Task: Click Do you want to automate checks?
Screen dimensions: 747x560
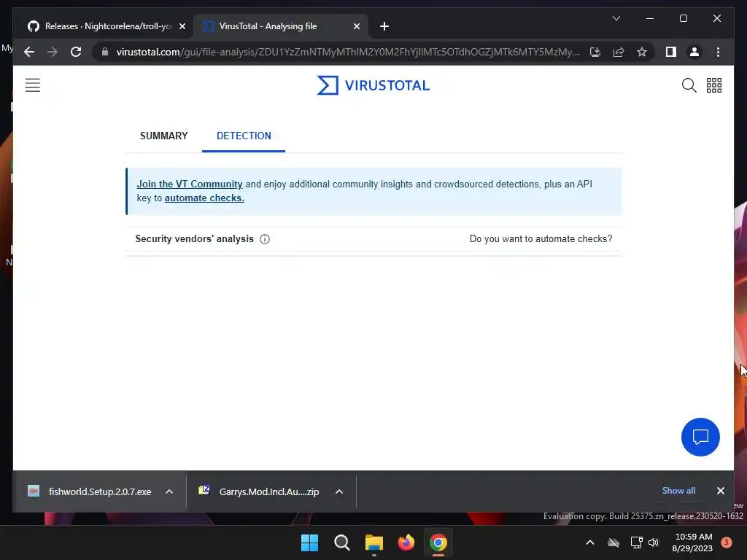Action: (x=541, y=239)
